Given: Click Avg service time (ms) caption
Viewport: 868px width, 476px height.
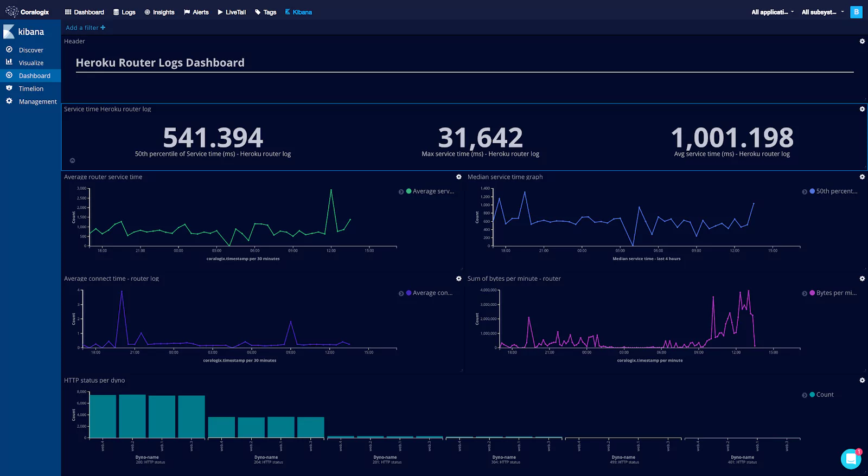Looking at the screenshot, I should click(x=732, y=154).
